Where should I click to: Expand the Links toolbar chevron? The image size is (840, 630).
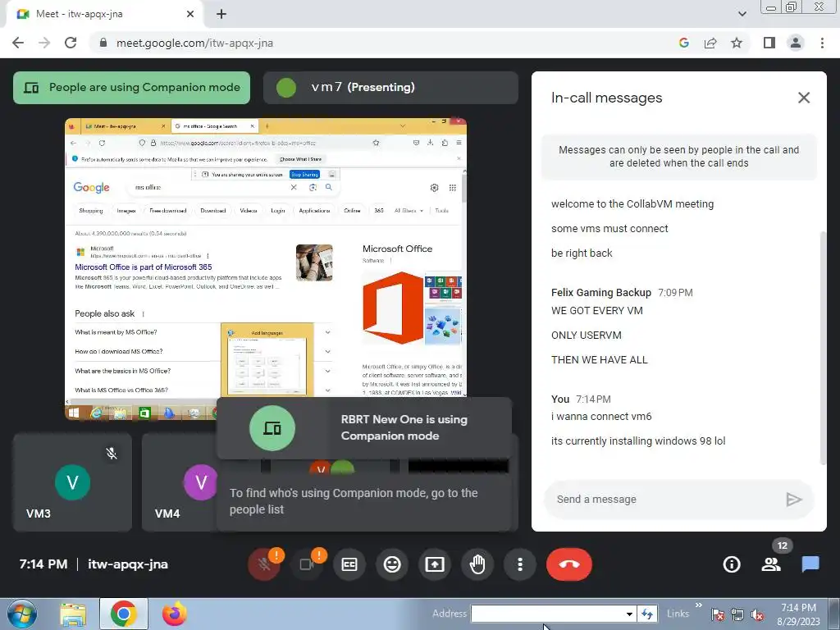click(x=699, y=605)
